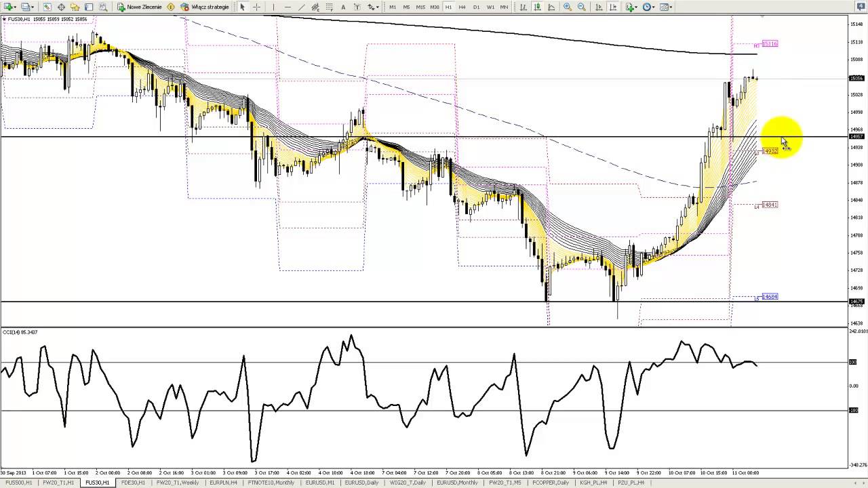Open the profiles icon
The image size is (868, 488).
(x=25, y=7)
